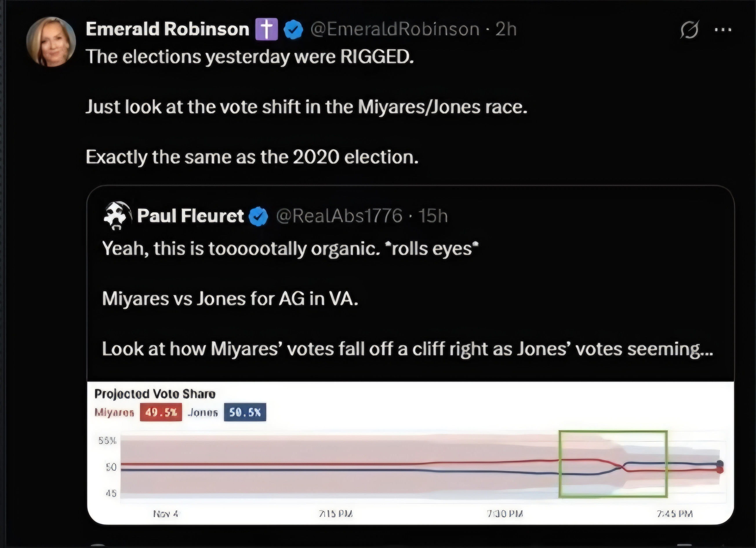
Task: Click the red Miyares 49.5% label
Action: [161, 412]
